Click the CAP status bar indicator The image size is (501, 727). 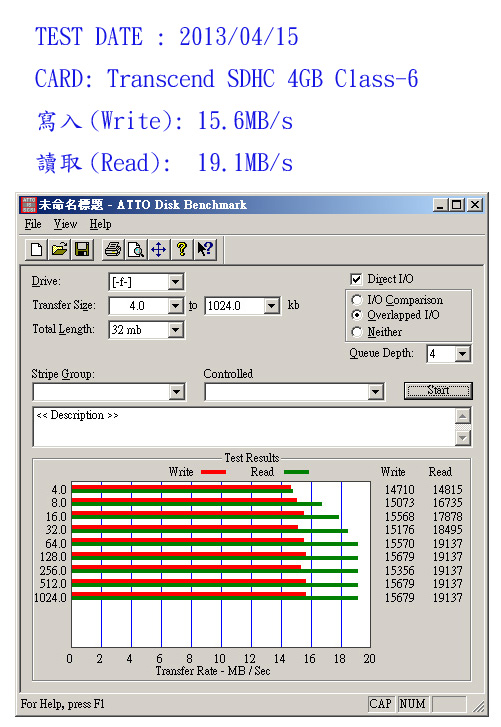(381, 704)
